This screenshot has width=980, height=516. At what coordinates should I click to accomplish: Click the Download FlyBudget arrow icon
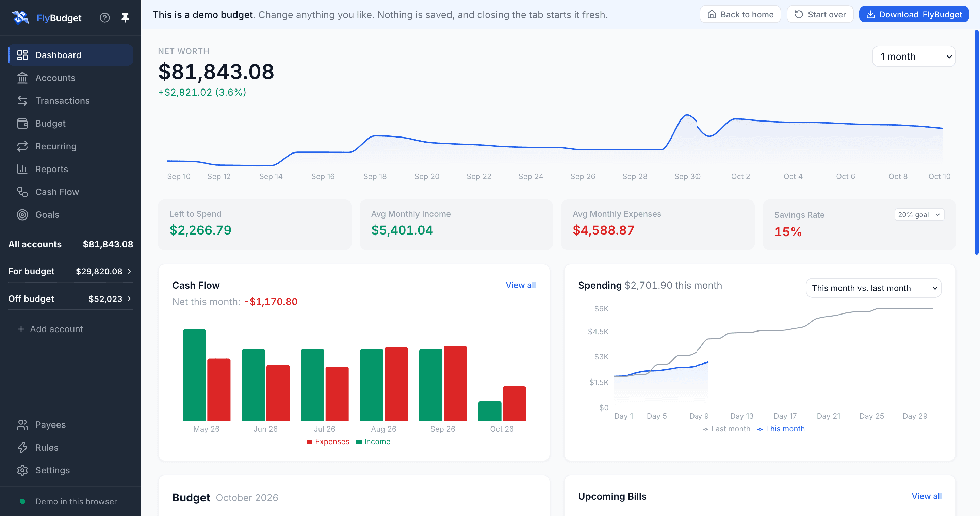pyautogui.click(x=870, y=14)
